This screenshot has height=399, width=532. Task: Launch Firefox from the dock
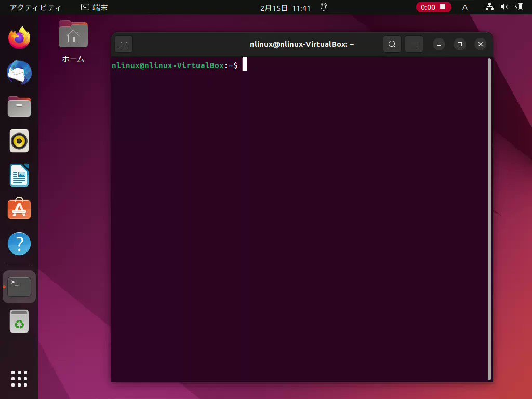pos(19,37)
